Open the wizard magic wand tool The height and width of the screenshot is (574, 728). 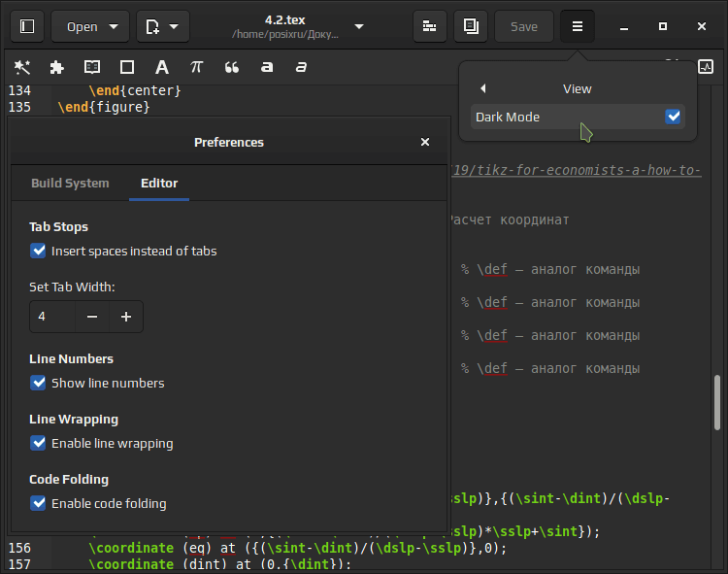(21, 67)
